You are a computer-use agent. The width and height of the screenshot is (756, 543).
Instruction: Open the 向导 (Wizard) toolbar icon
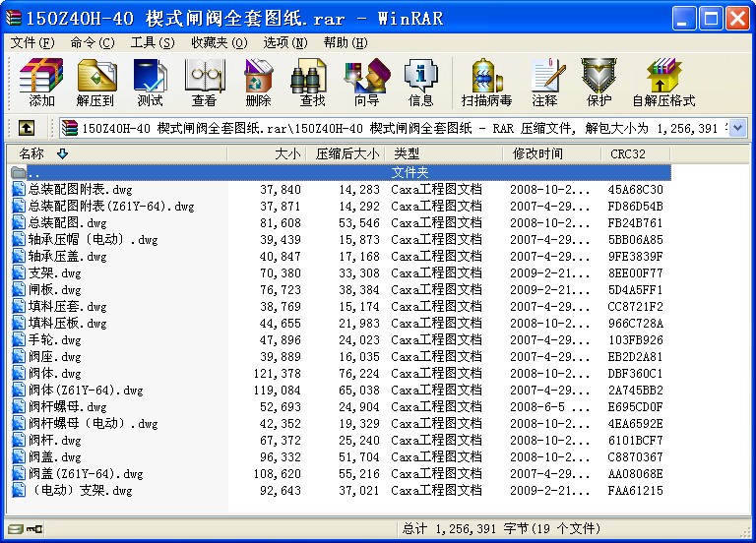tap(366, 82)
